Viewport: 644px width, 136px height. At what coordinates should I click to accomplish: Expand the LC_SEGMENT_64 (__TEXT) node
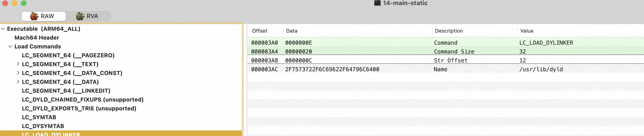(18, 64)
